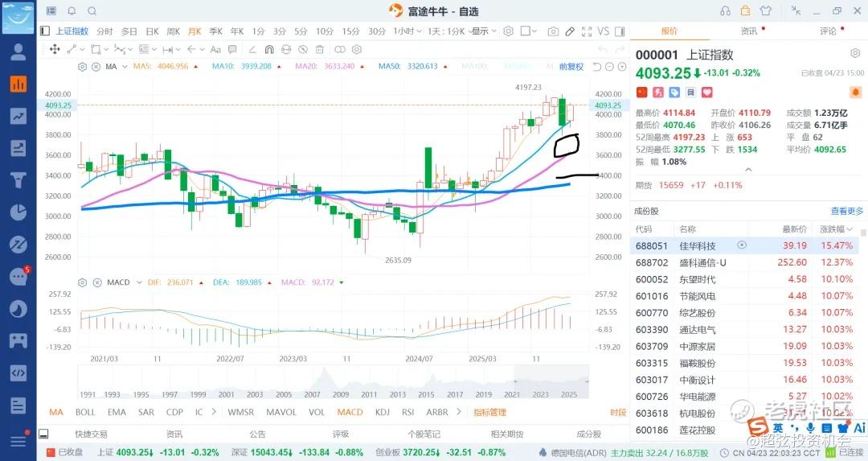Image resolution: width=868 pixels, height=461 pixels.
Task: Toggle the left panel collapse icon
Action: coord(45,31)
